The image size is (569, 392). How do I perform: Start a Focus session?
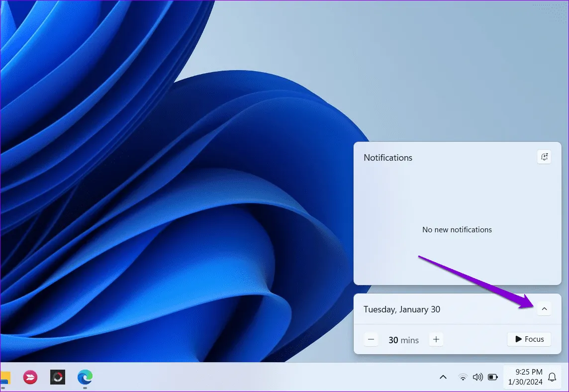(x=529, y=339)
